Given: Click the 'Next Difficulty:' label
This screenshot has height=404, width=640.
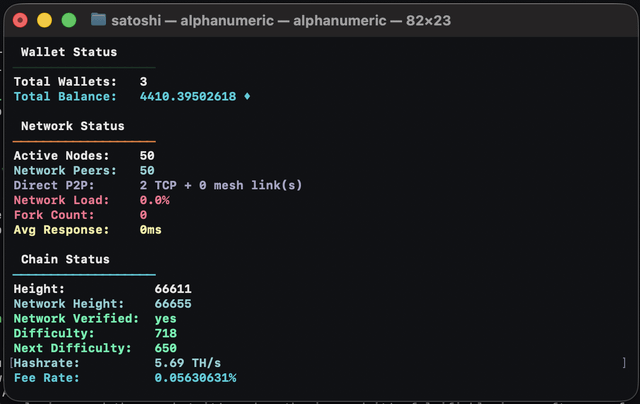Looking at the screenshot, I should (73, 349).
